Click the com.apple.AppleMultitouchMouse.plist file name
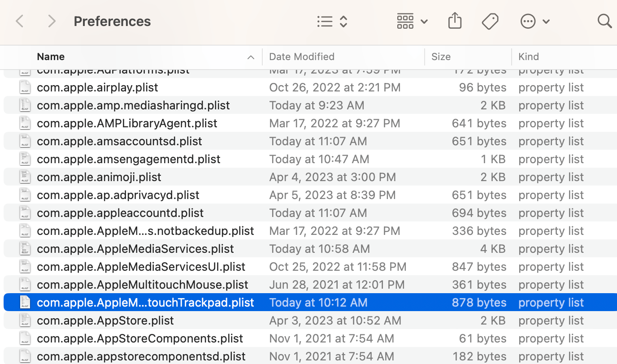Screen dimensions: 617x364 [x=143, y=285]
